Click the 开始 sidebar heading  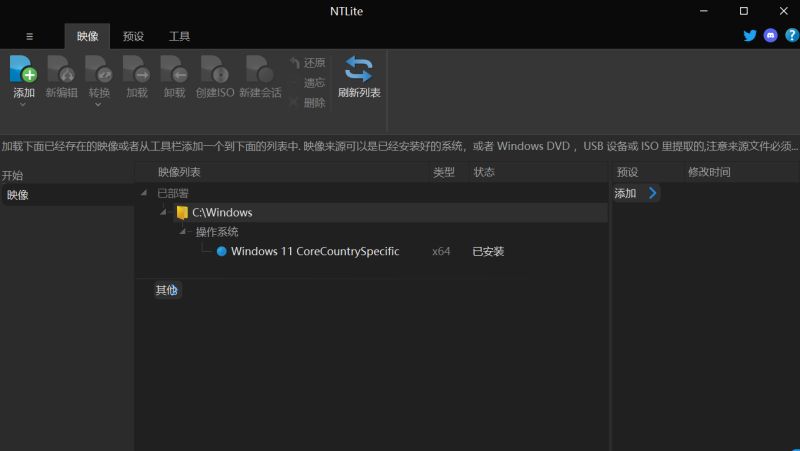(x=12, y=176)
